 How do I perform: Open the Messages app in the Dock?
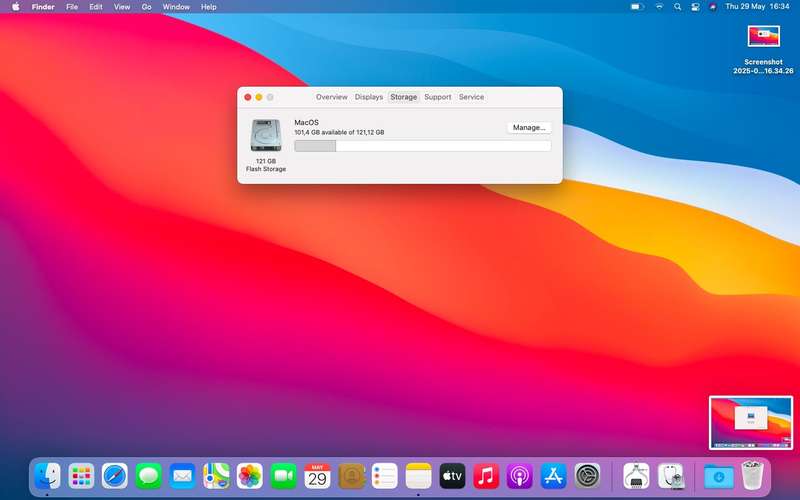[148, 476]
